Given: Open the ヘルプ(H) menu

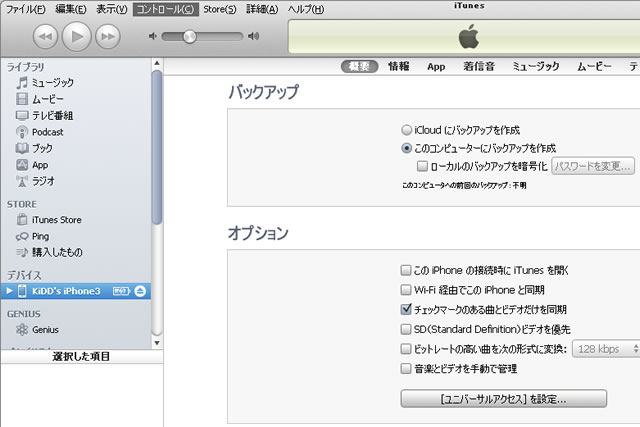Looking at the screenshot, I should click(x=306, y=9).
